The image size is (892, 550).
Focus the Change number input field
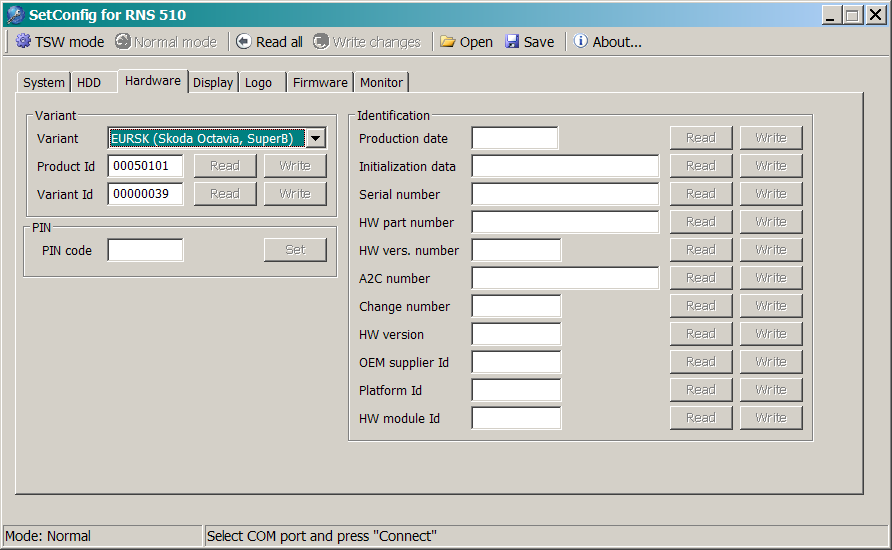[517, 306]
